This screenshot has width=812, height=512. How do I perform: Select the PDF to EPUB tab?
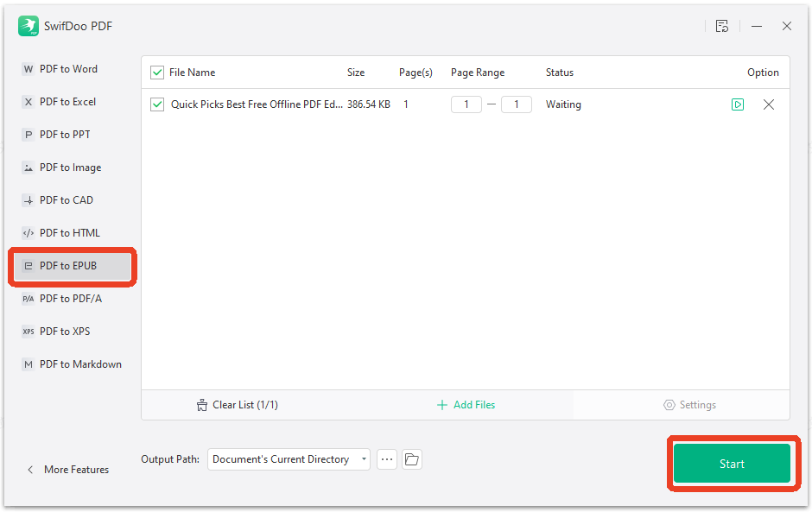tap(73, 266)
